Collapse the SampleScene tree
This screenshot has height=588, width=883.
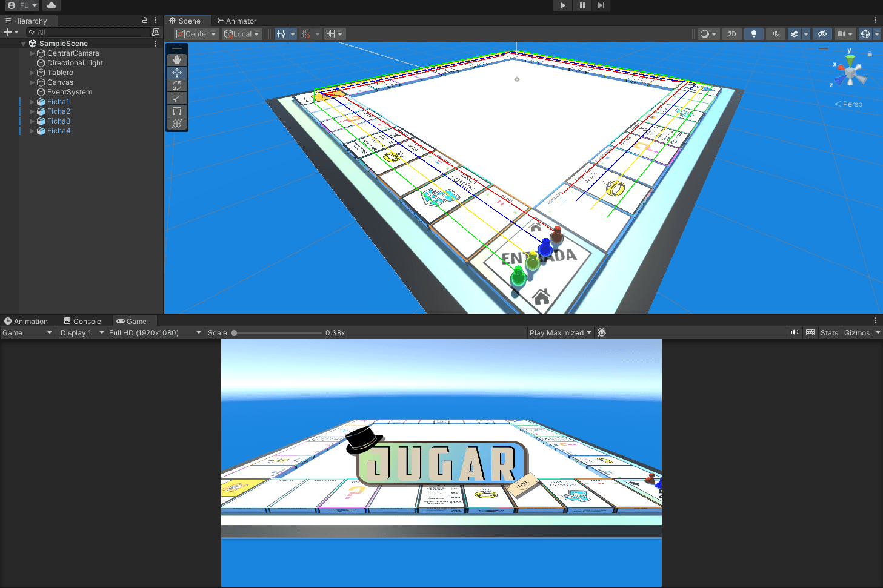pyautogui.click(x=24, y=44)
